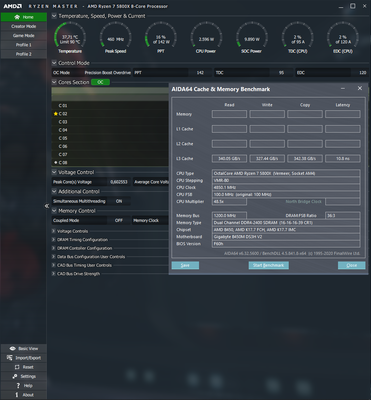Collapse the Cores Section
Image resolution: width=371 pixels, height=400 pixels.
(x=54, y=82)
